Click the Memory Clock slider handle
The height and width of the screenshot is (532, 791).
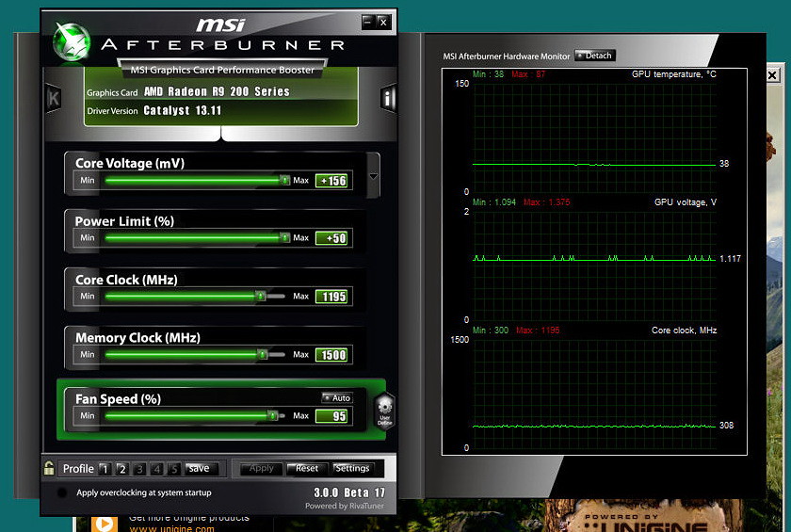pos(261,355)
